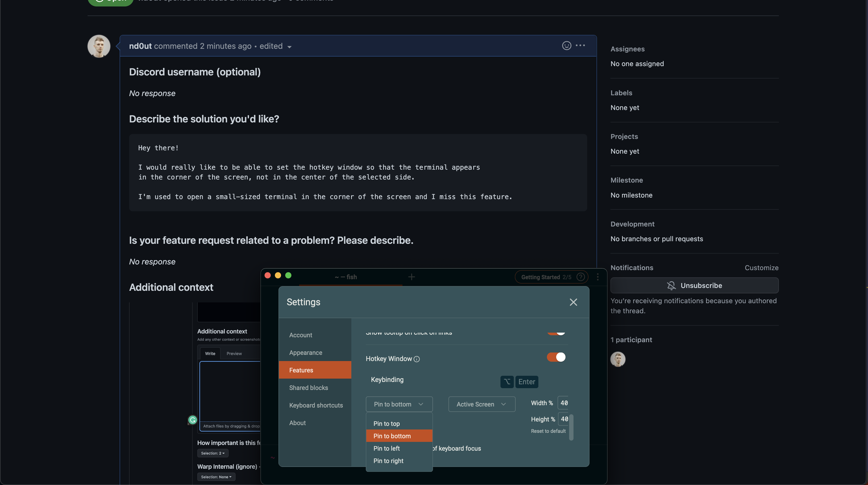Click the Unsubscribe button
868x485 pixels.
pos(694,285)
